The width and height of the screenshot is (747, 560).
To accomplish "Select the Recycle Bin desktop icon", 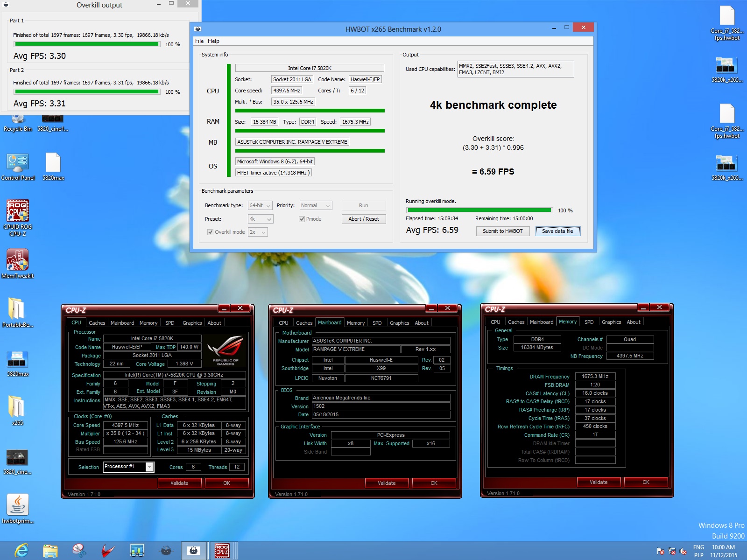I will click(x=18, y=124).
